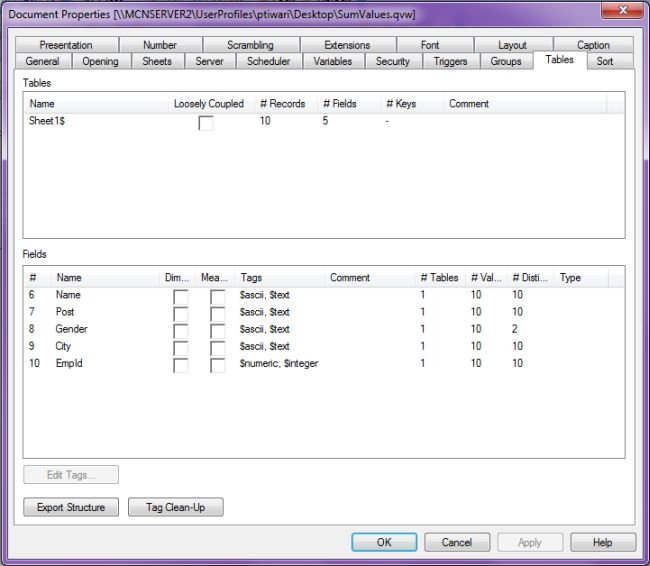
Task: Select the Gender field row
Action: pyautogui.click(x=323, y=329)
